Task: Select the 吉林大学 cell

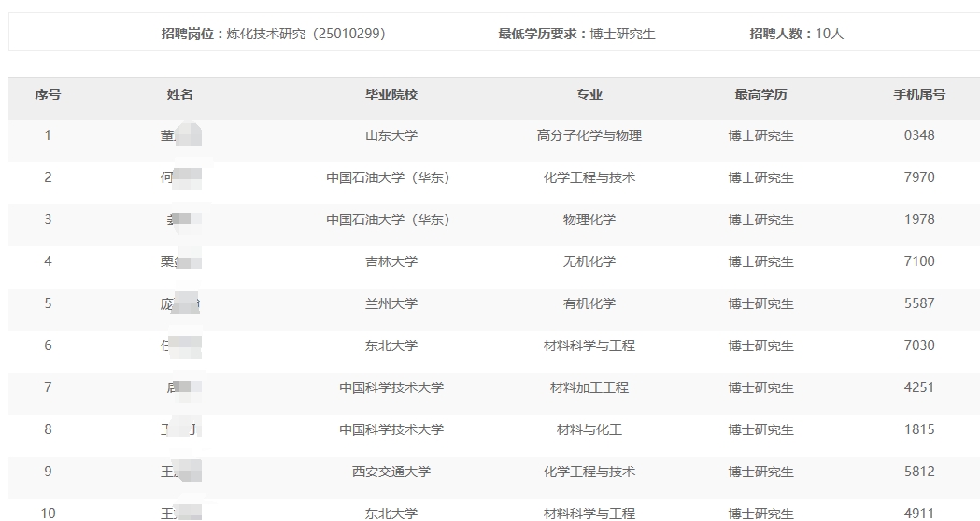Action: (x=391, y=261)
